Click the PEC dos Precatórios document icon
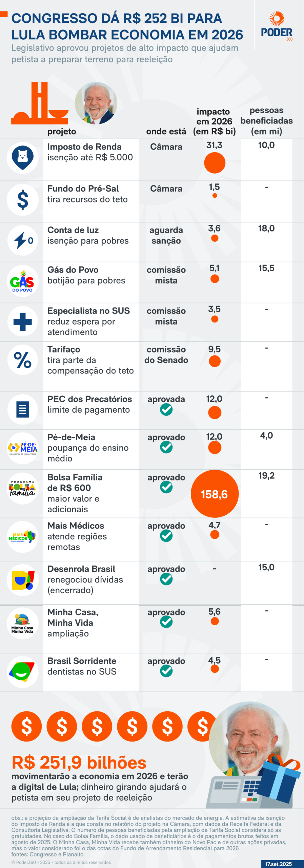This screenshot has width=304, height=868. 23,409
